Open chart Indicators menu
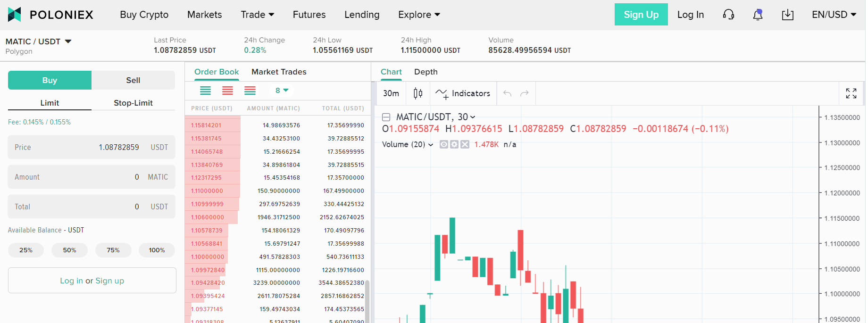The height and width of the screenshot is (323, 868). 462,93
